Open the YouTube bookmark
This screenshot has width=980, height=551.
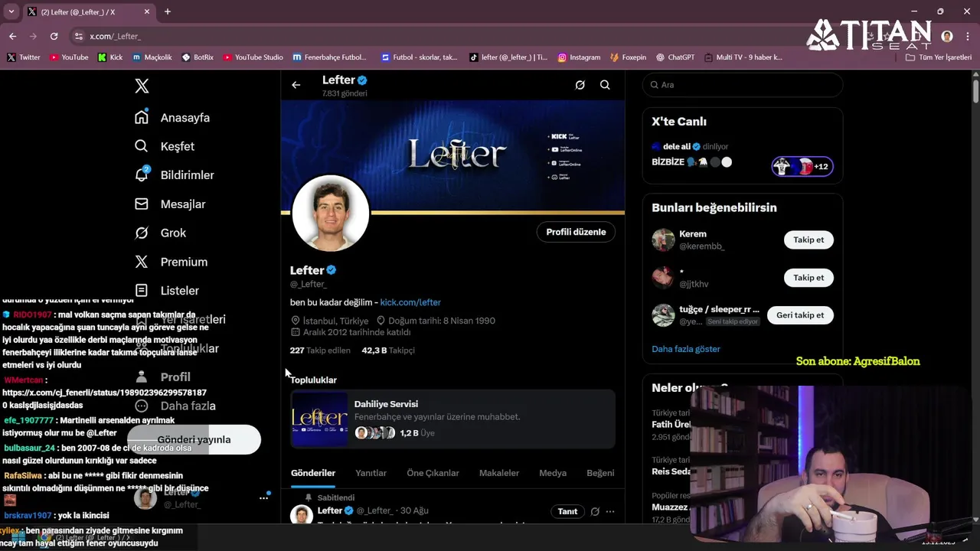(x=69, y=57)
